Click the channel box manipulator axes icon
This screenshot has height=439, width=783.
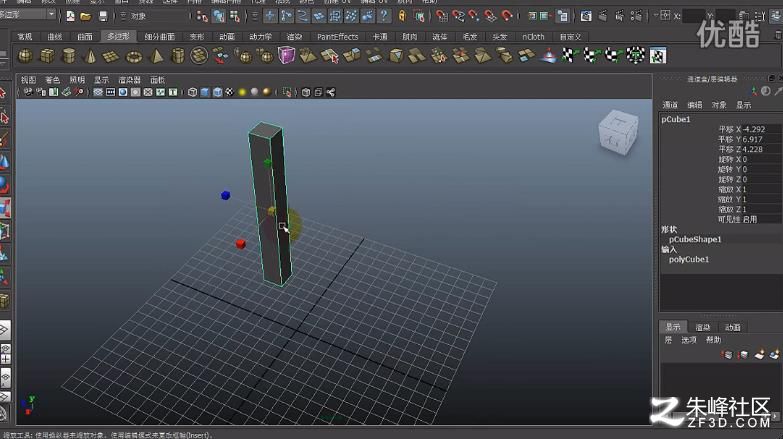click(754, 91)
